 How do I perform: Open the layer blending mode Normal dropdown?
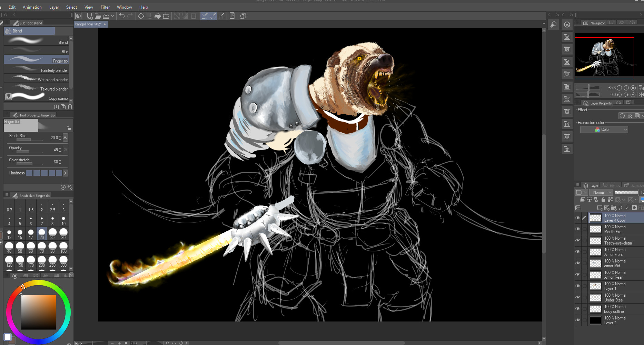click(601, 192)
